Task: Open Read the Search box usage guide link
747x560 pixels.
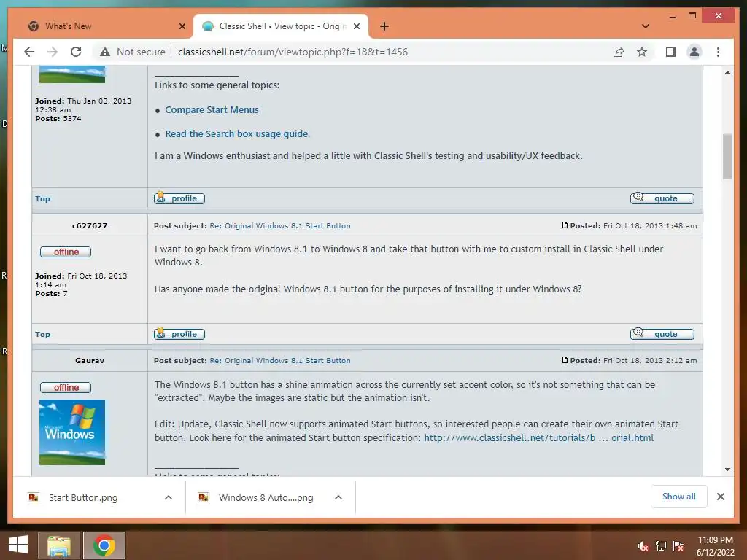Action: pyautogui.click(x=237, y=134)
